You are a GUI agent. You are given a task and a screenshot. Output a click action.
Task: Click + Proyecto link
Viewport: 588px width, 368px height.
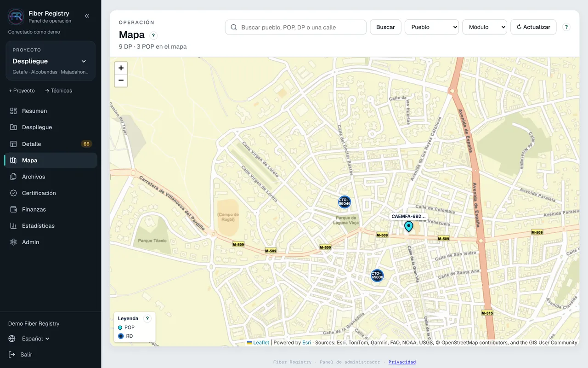(22, 91)
